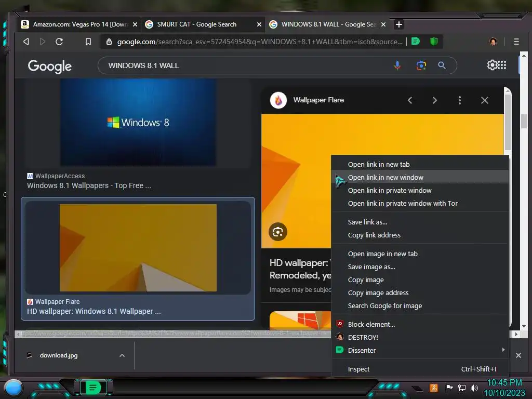Open a new browser tab with the plus button
The image size is (532, 399).
point(399,24)
